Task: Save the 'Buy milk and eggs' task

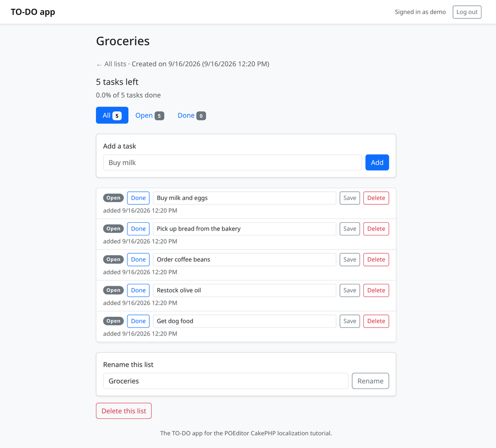Action: [x=350, y=198]
